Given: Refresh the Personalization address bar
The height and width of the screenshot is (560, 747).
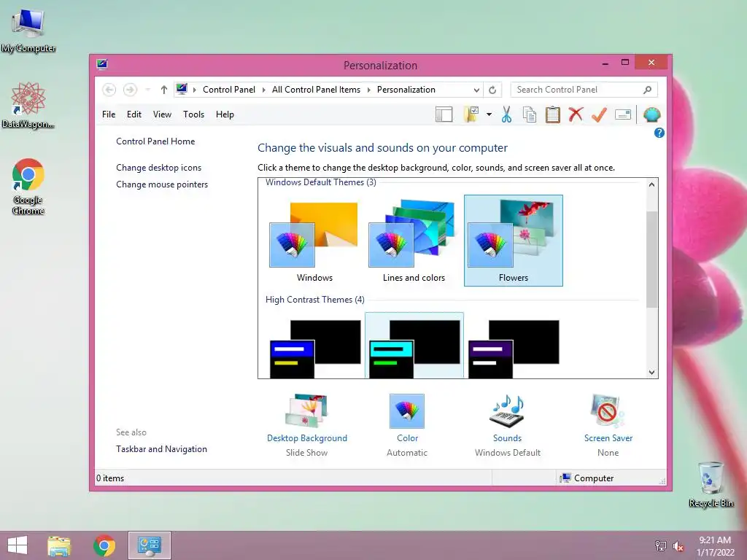Looking at the screenshot, I should pyautogui.click(x=492, y=90).
